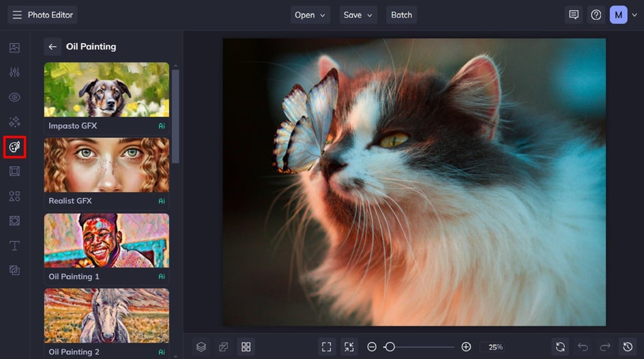Image resolution: width=644 pixels, height=359 pixels.
Task: Zoom out with the minus icon
Action: click(372, 347)
